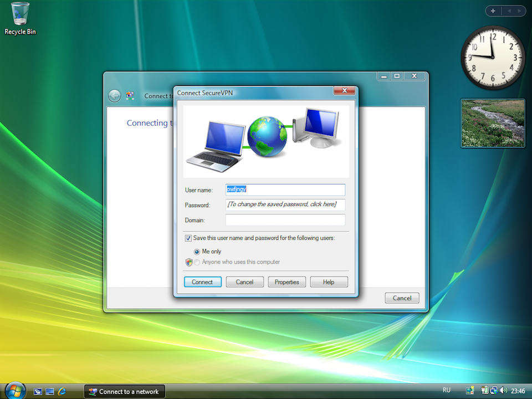Click Connect to a network taskbar button

click(125, 392)
